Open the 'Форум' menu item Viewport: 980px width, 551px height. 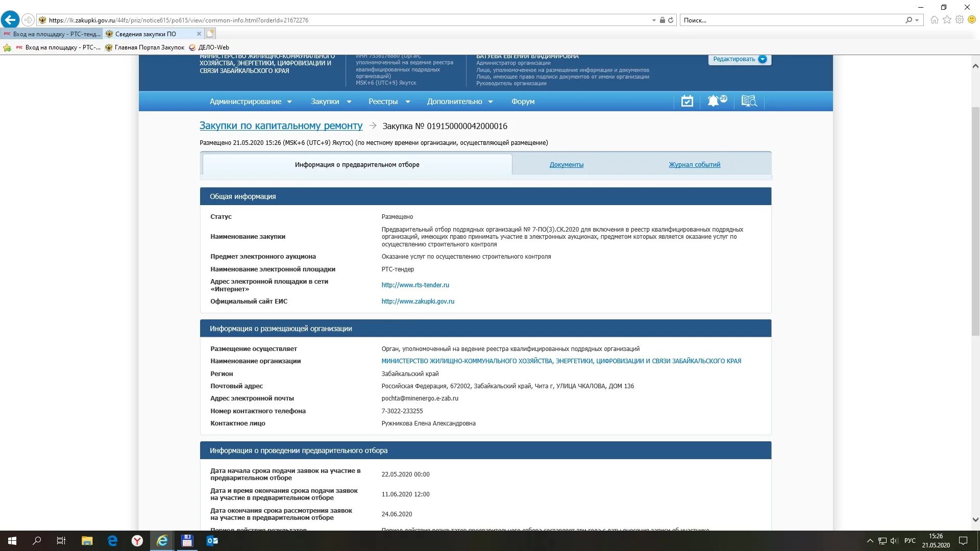coord(523,102)
